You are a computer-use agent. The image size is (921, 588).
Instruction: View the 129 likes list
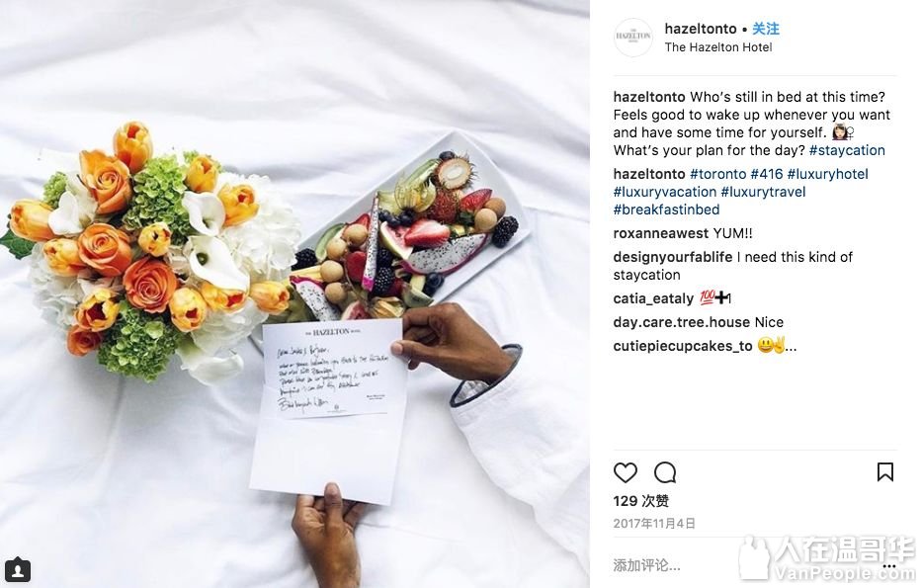click(x=640, y=501)
